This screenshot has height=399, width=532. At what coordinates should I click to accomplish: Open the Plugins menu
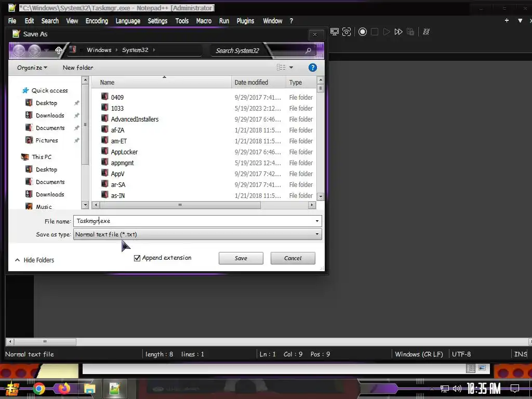click(245, 21)
